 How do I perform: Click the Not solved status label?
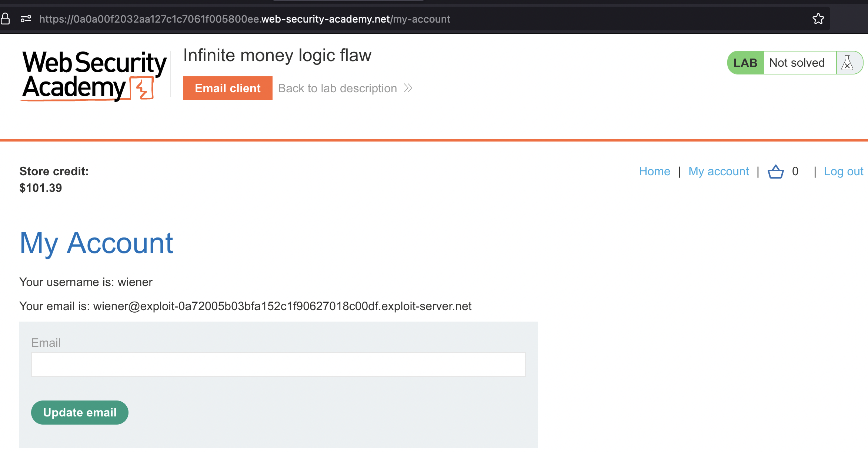tap(797, 63)
